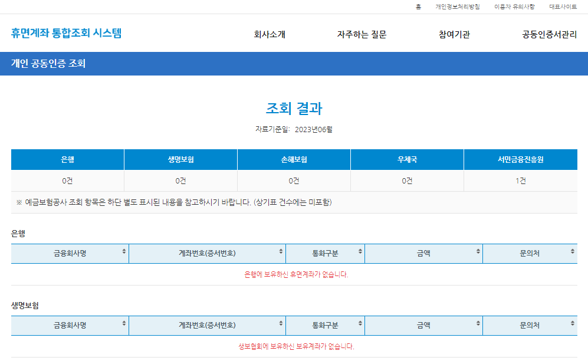Sort 은행 table by 금융회사명 sort arrows
The width and height of the screenshot is (588, 364).
pyautogui.click(x=124, y=251)
